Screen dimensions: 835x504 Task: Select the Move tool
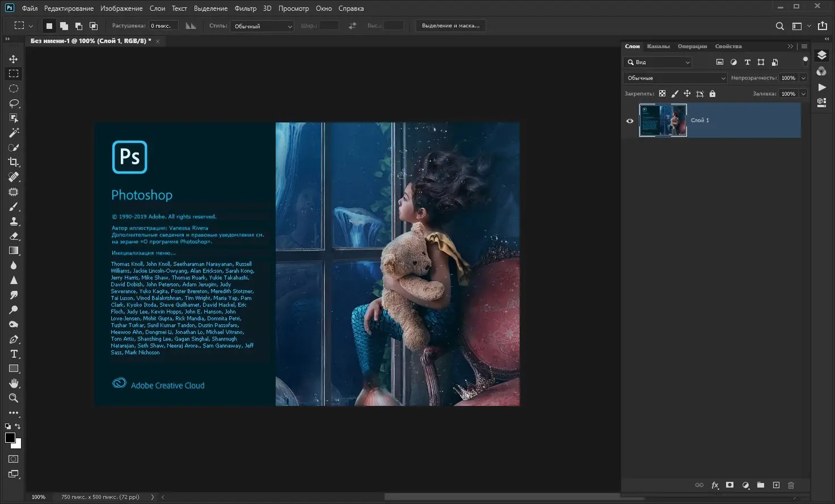14,59
